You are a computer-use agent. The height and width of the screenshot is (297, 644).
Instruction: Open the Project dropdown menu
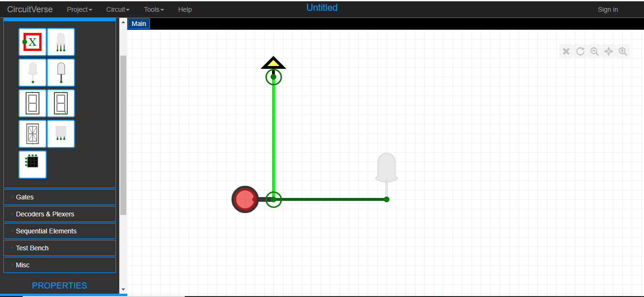tap(80, 9)
